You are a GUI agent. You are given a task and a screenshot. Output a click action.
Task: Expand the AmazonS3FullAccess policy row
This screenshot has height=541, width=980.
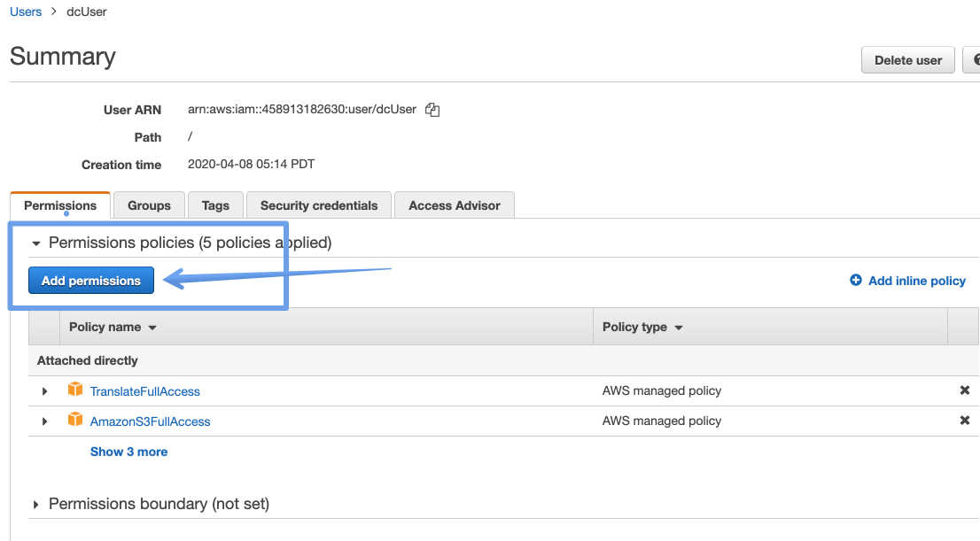pyautogui.click(x=44, y=421)
